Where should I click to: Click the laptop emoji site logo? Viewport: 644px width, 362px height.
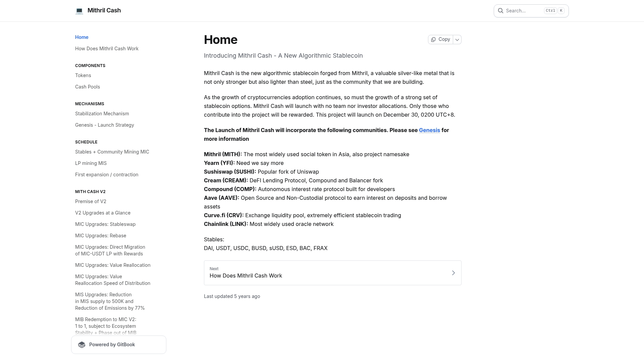(x=79, y=10)
